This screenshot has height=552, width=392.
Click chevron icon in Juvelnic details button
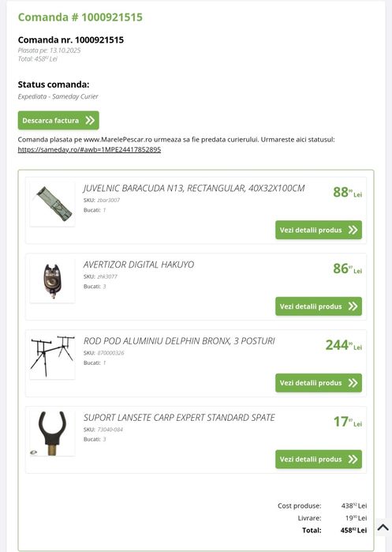pos(353,230)
